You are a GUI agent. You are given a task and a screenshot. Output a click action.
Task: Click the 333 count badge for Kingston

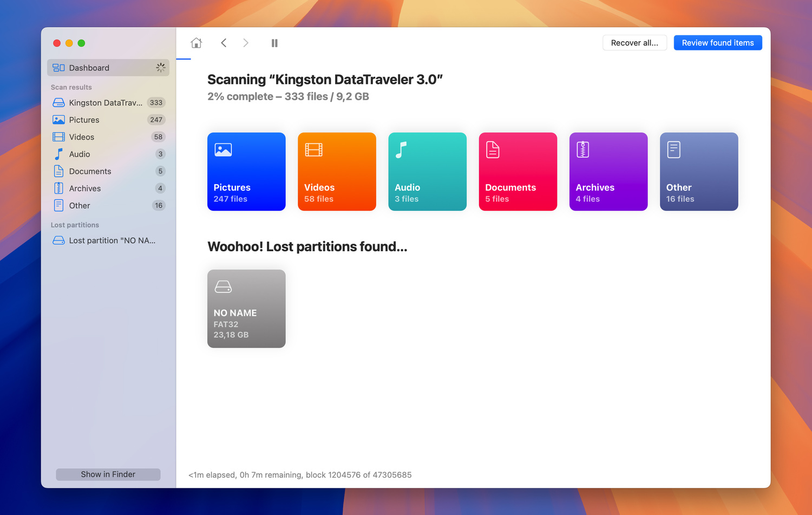(x=156, y=102)
